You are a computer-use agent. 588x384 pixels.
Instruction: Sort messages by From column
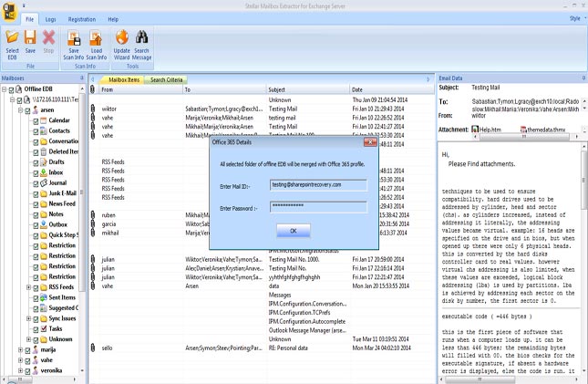[x=140, y=89]
